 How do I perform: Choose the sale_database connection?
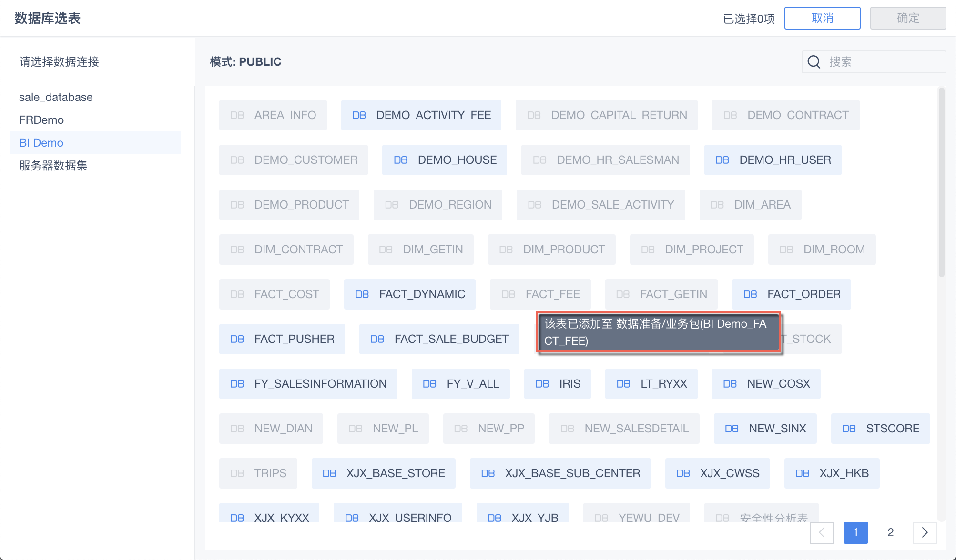pos(56,97)
